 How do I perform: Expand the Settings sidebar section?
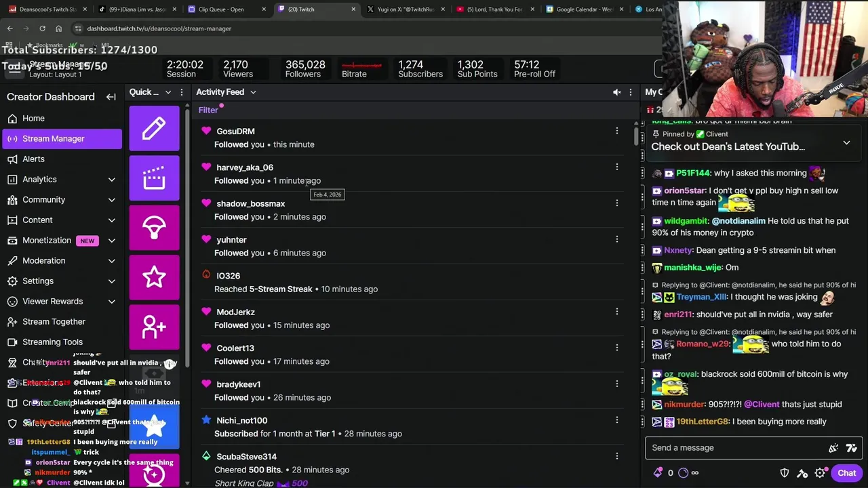tap(111, 281)
